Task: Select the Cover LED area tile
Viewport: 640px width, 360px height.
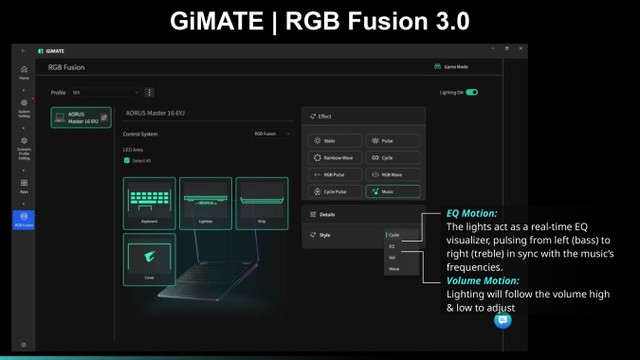Action: pyautogui.click(x=149, y=260)
